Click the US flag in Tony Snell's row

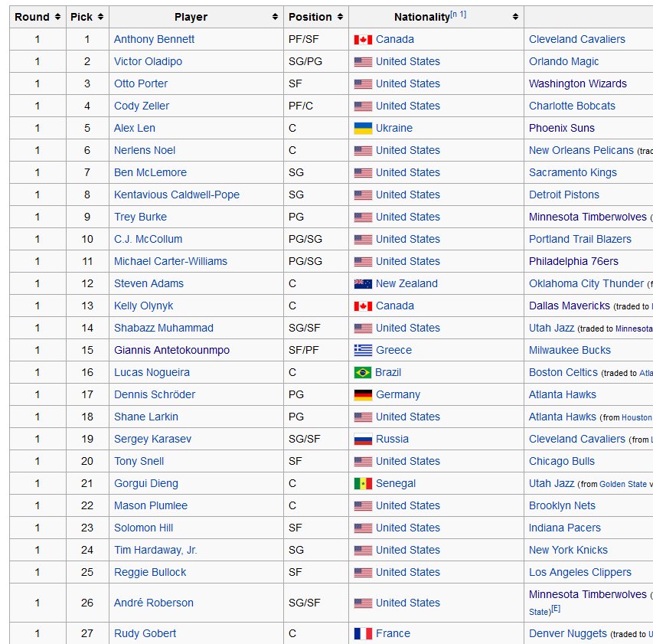click(x=363, y=462)
